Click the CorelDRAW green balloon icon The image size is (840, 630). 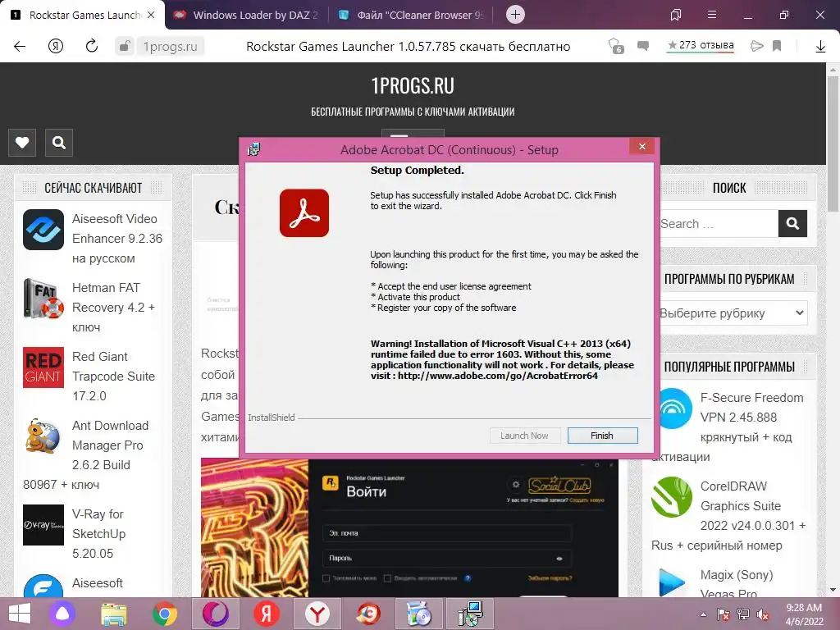[x=672, y=496]
